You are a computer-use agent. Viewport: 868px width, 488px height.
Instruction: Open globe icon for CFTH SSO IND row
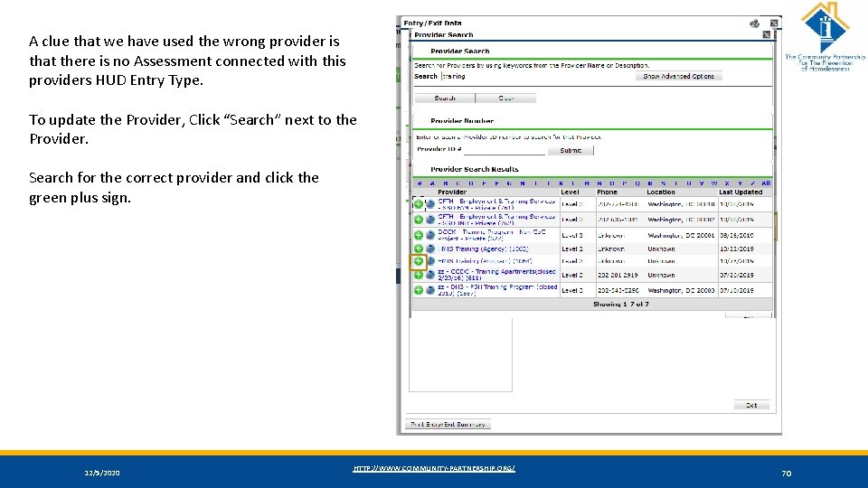point(430,220)
